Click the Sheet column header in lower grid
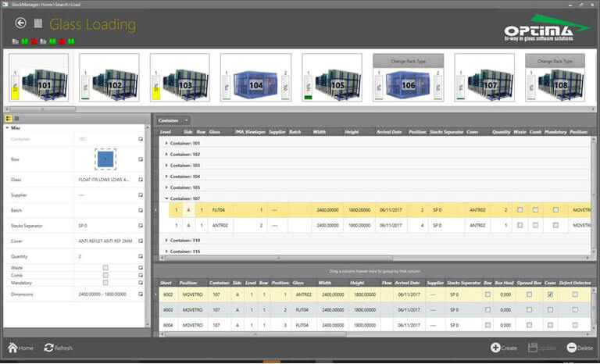The width and height of the screenshot is (600, 364). pyautogui.click(x=166, y=282)
